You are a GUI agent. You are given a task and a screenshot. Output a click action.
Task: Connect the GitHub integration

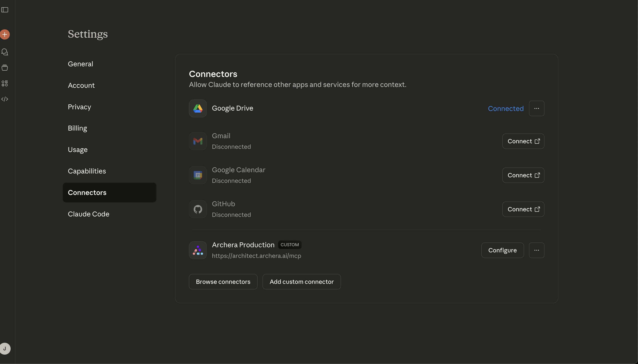(x=523, y=209)
